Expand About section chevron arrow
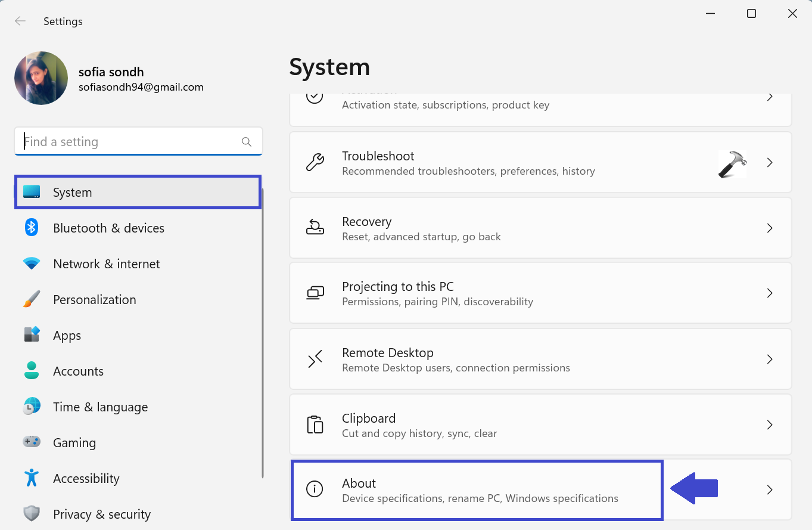Screen dimensions: 812x530 [x=770, y=490]
